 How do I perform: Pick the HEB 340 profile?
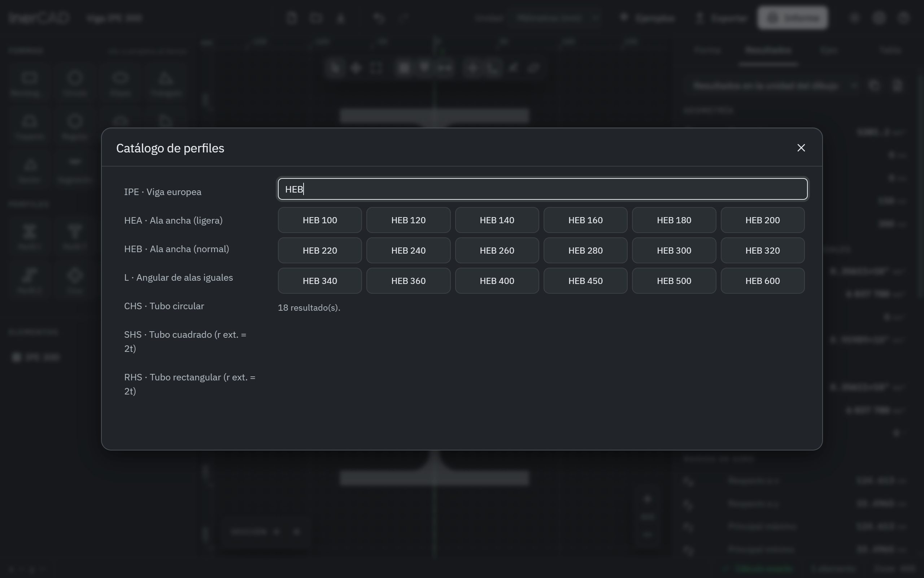point(320,281)
